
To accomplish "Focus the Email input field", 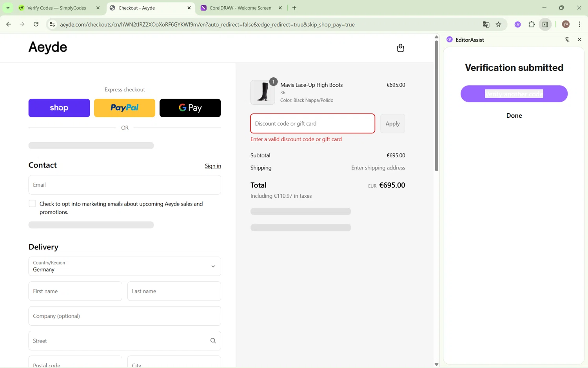I will (125, 185).
